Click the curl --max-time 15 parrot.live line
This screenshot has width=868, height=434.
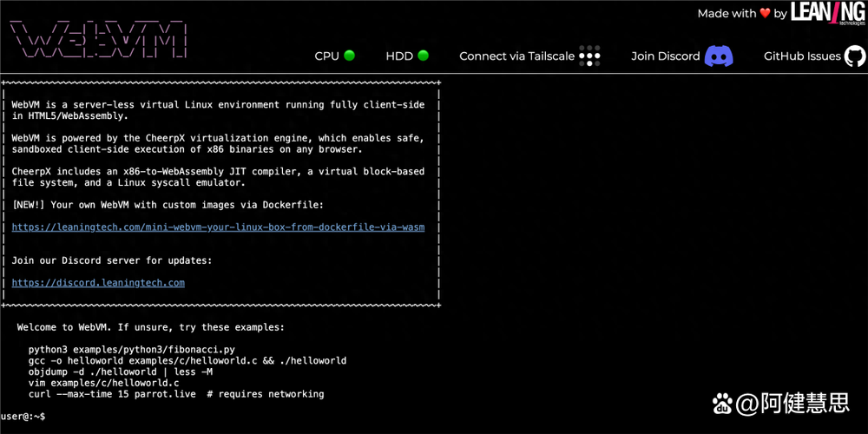pyautogui.click(x=176, y=394)
